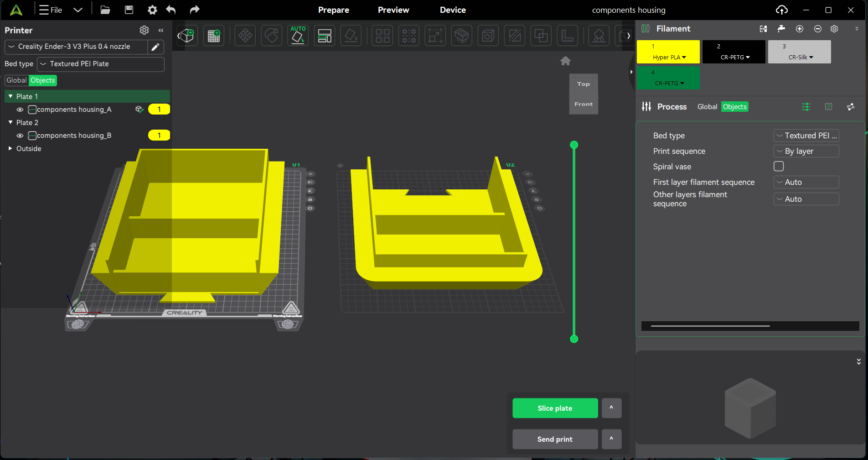The image size is (868, 460).
Task: Open the Mesh boolean overlapping squares tool
Action: [541, 36]
